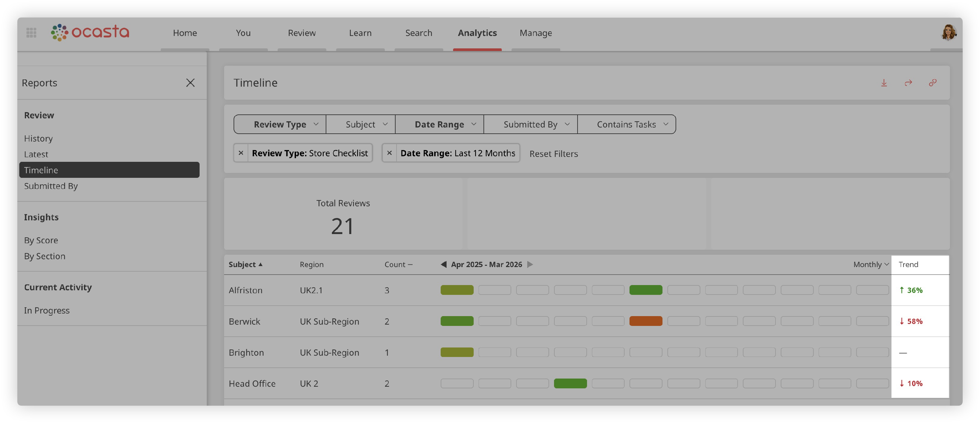The image size is (980, 423).
Task: Advance to next date period arrow
Action: tap(530, 264)
